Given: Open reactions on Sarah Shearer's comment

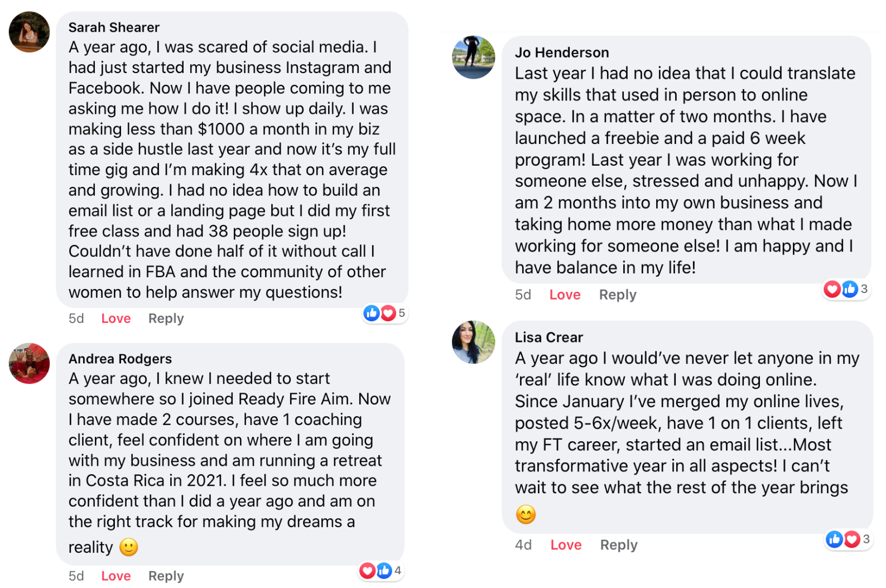Looking at the screenshot, I should [x=384, y=313].
